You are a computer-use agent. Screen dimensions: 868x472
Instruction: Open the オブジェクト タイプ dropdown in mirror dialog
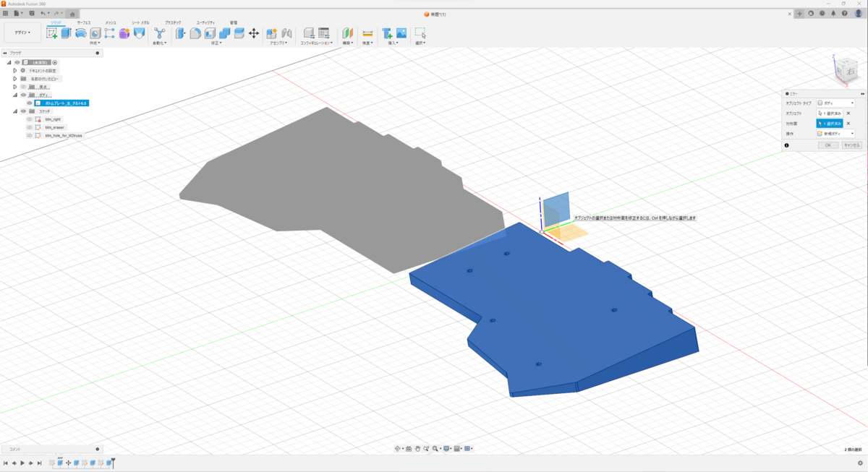(x=835, y=103)
